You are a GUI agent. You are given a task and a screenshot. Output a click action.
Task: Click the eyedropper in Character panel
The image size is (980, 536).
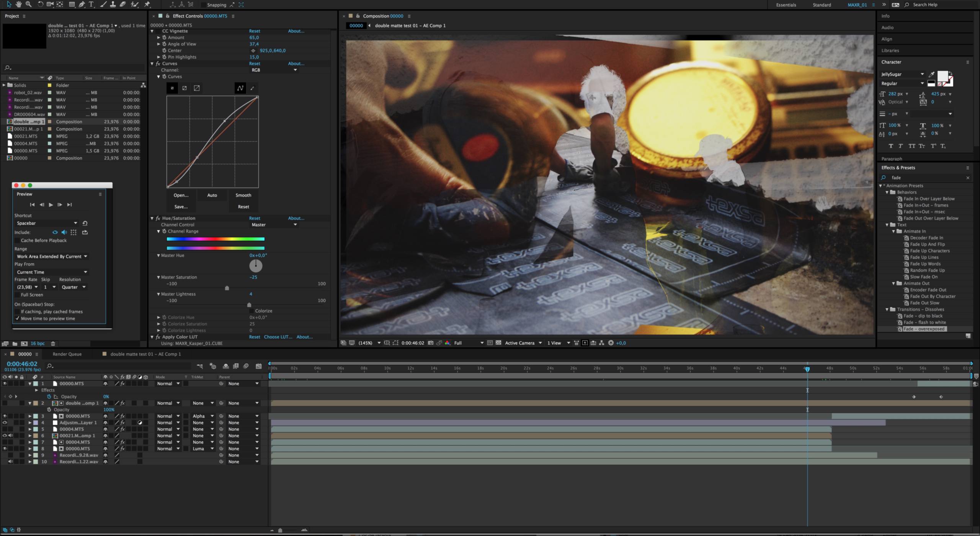coord(932,74)
